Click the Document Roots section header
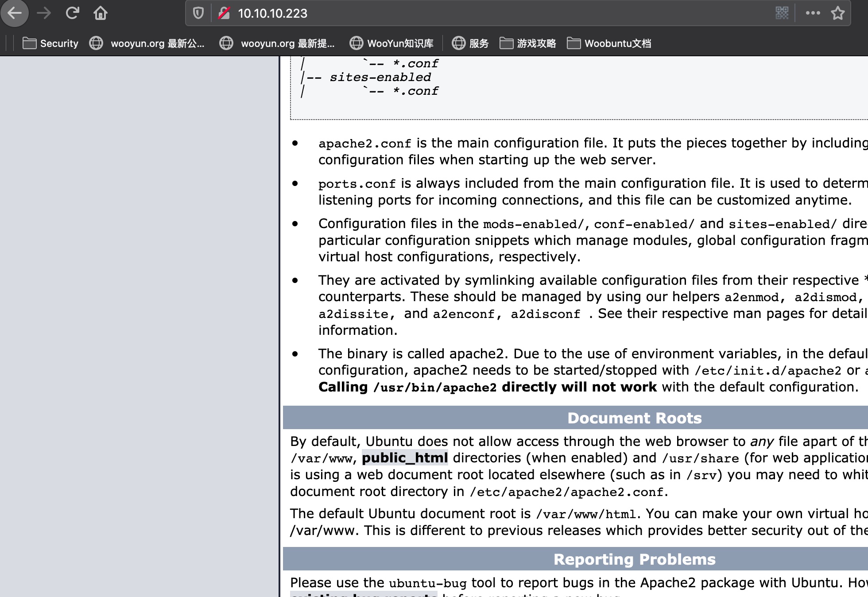This screenshot has width=868, height=597. (634, 418)
